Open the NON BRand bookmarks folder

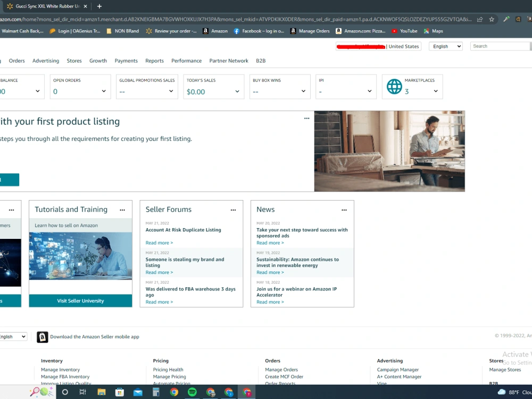123,31
